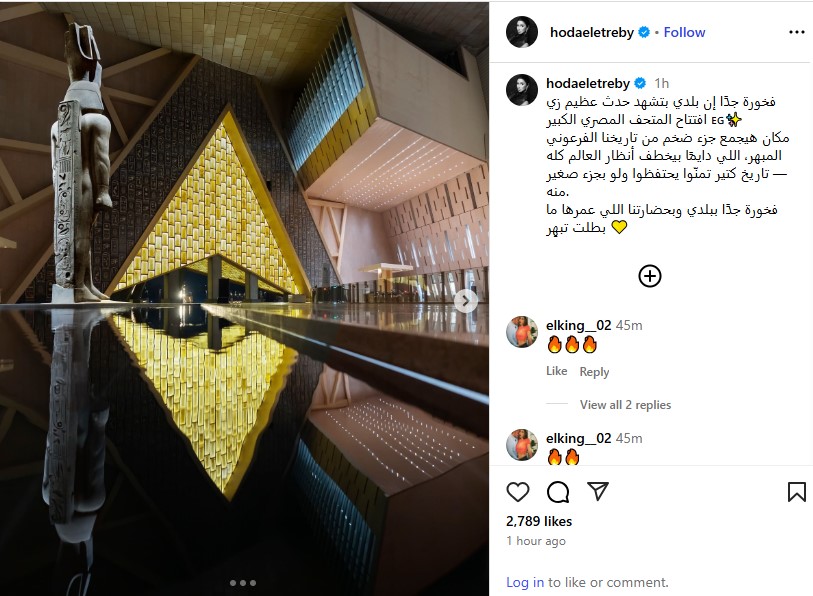The height and width of the screenshot is (596, 813).
Task: Select the carousel pagination dots
Action: pos(243,583)
